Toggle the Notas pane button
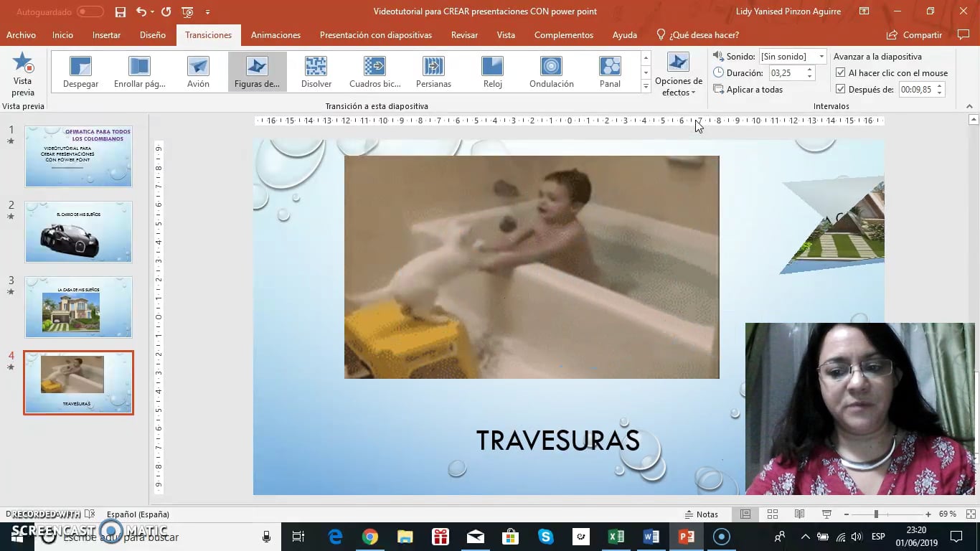Image resolution: width=980 pixels, height=551 pixels. pos(701,514)
